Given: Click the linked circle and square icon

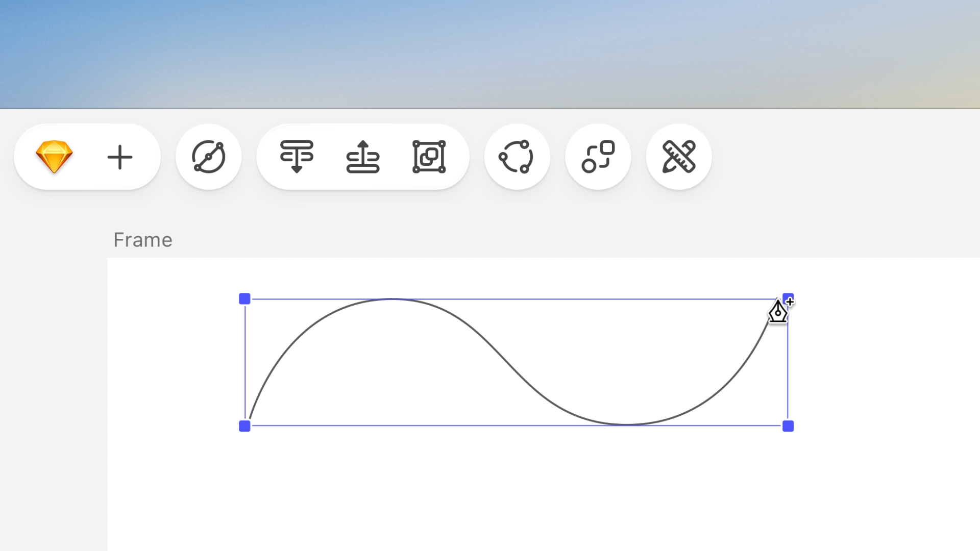Looking at the screenshot, I should pyautogui.click(x=598, y=157).
